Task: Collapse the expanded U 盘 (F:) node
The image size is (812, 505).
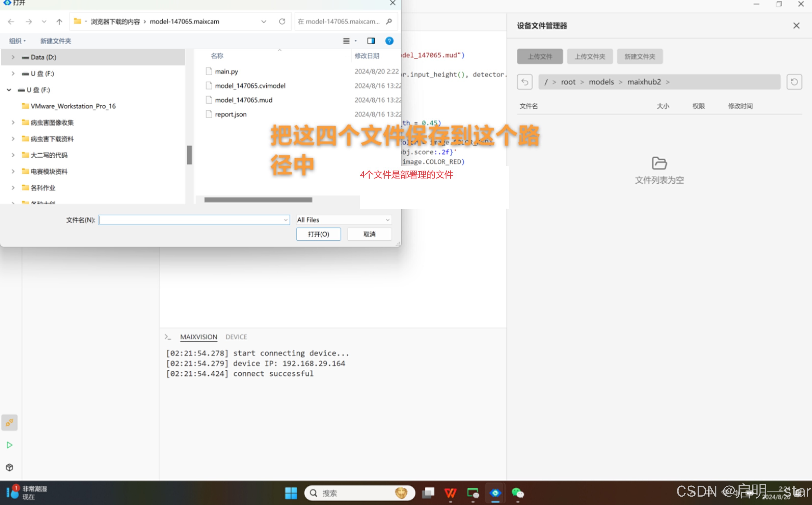Action: coord(9,90)
